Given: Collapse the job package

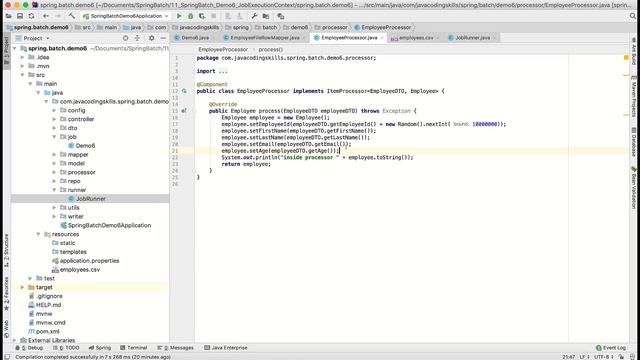Looking at the screenshot, I should pos(54,137).
